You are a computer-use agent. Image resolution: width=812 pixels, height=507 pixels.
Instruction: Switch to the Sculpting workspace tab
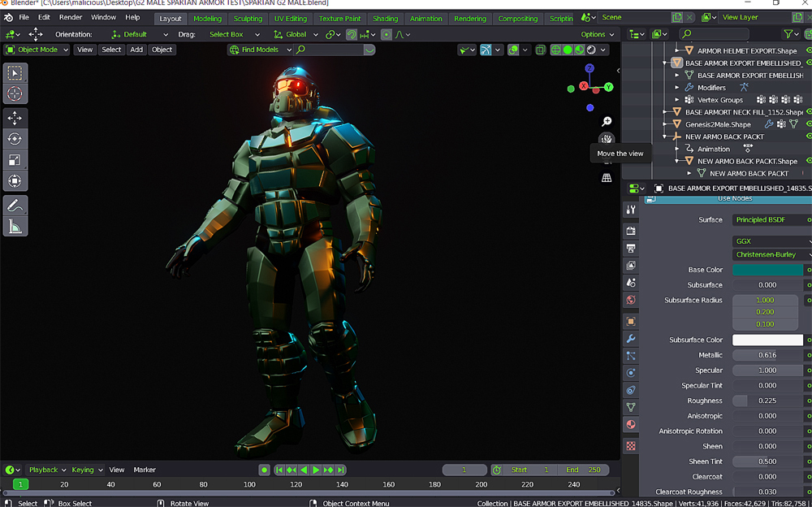click(x=248, y=18)
